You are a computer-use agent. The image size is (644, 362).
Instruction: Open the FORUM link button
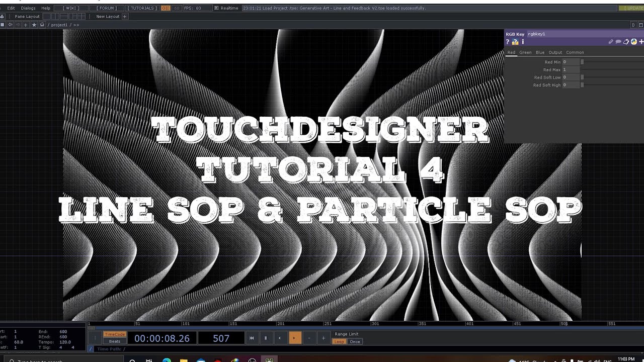click(107, 8)
